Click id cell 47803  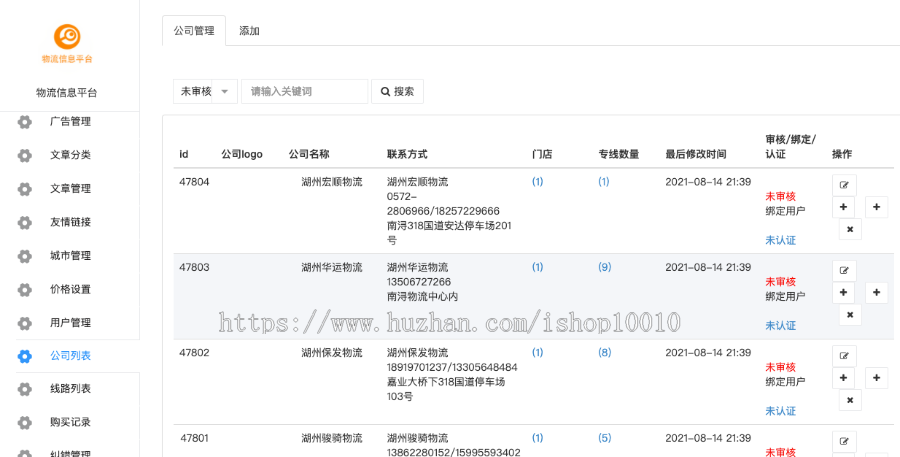coord(195,268)
